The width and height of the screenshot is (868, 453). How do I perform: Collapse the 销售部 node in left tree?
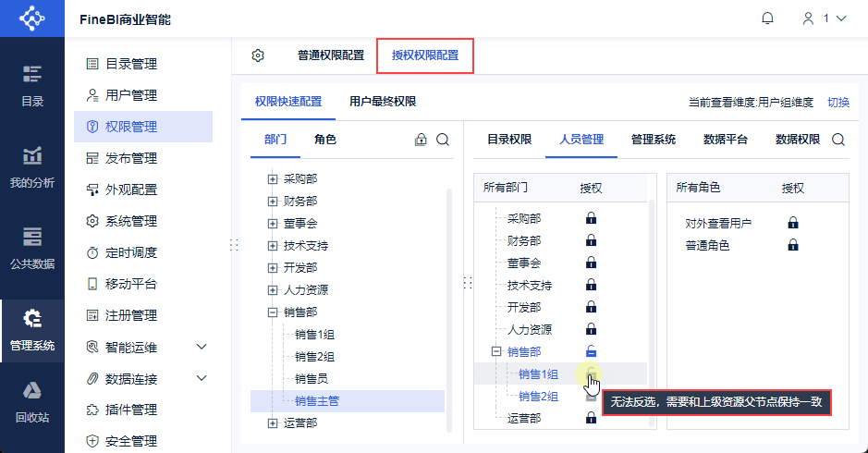coord(273,312)
